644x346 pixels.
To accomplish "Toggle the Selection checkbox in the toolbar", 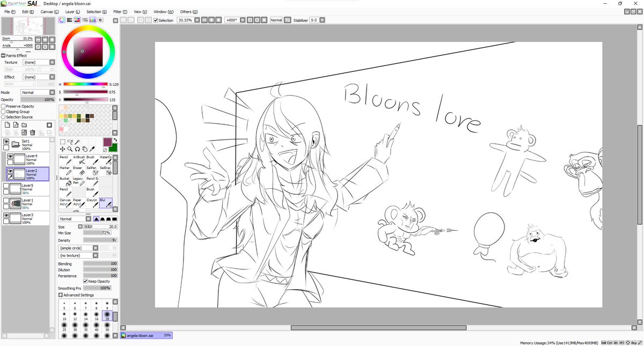I will click(156, 20).
